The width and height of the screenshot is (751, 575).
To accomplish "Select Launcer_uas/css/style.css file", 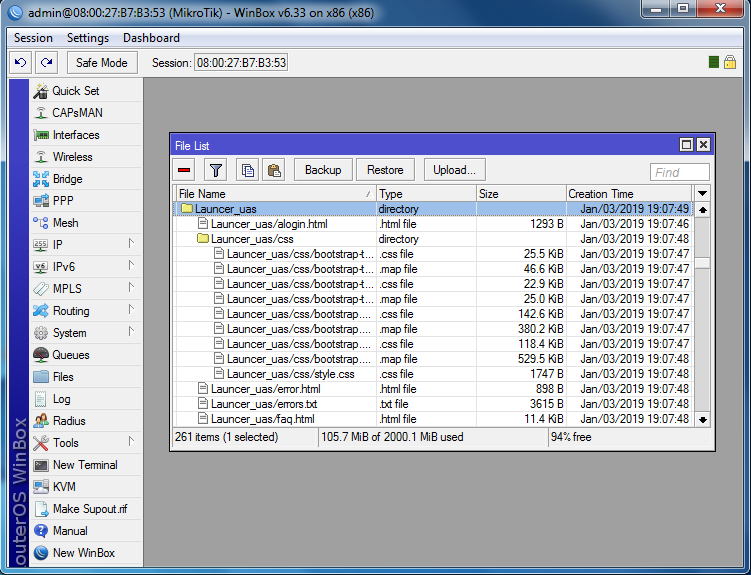I will (x=433, y=374).
